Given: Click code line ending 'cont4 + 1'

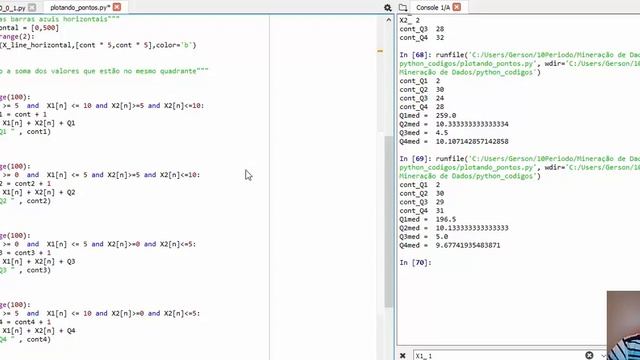Looking at the screenshot, I should click(25, 322).
